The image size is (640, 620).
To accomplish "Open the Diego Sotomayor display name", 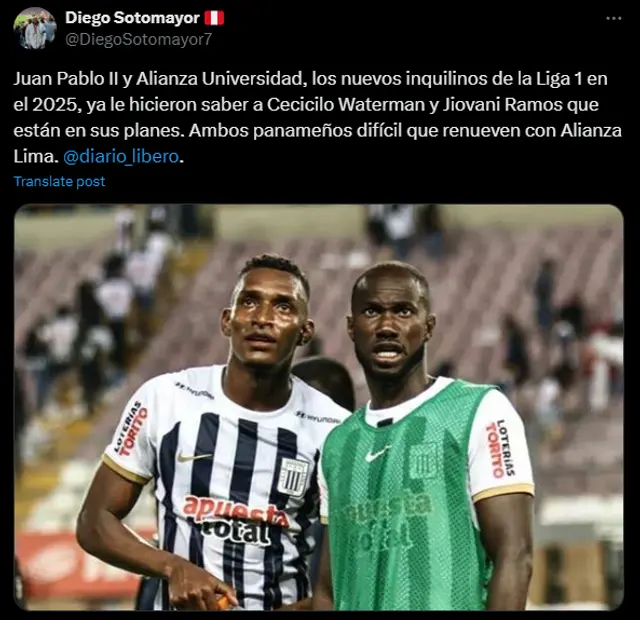I will 132,18.
